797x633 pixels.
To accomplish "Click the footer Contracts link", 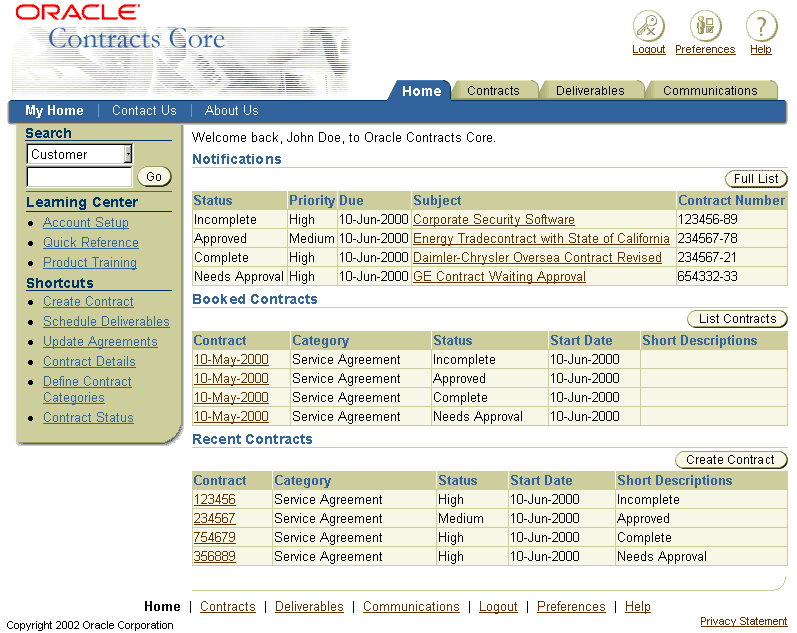I will click(228, 607).
